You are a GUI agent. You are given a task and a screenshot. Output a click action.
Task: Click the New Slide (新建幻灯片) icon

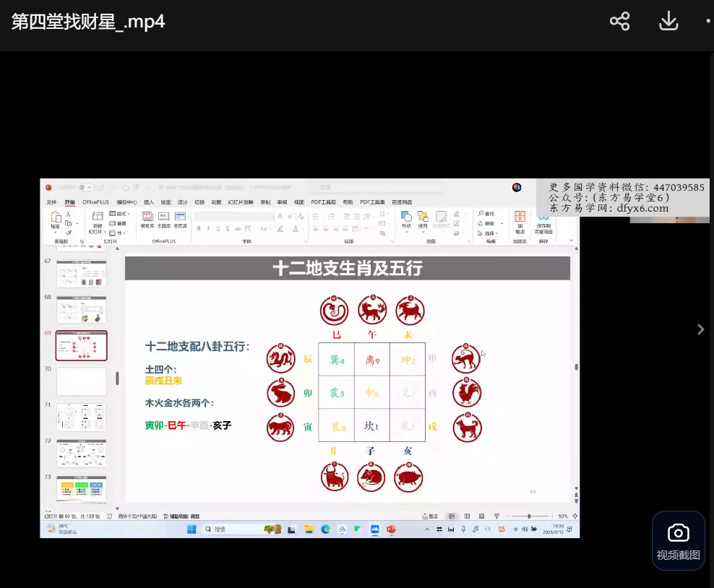pos(97,220)
